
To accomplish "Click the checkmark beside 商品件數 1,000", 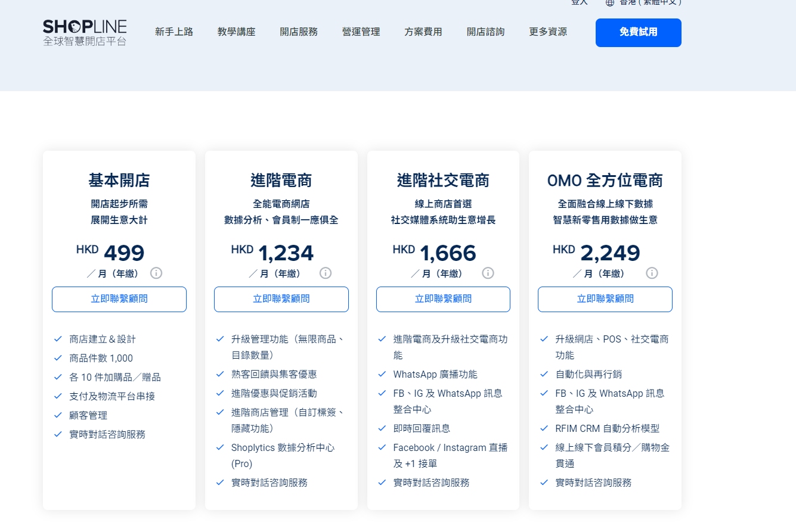I will point(58,358).
